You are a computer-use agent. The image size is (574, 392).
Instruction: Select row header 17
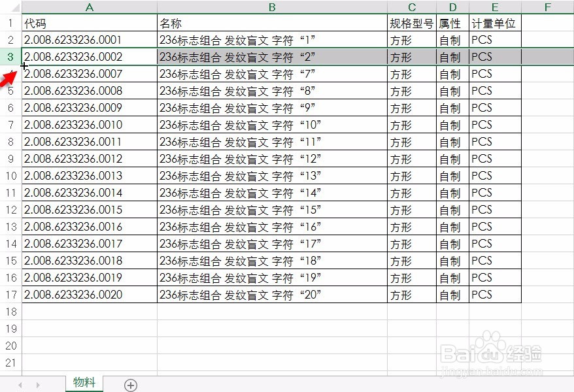[x=9, y=295]
